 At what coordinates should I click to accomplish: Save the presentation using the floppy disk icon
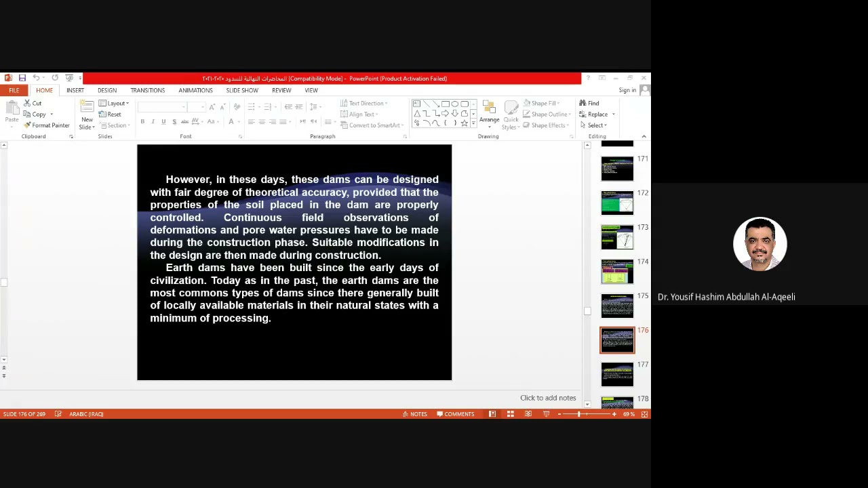pyautogui.click(x=22, y=78)
